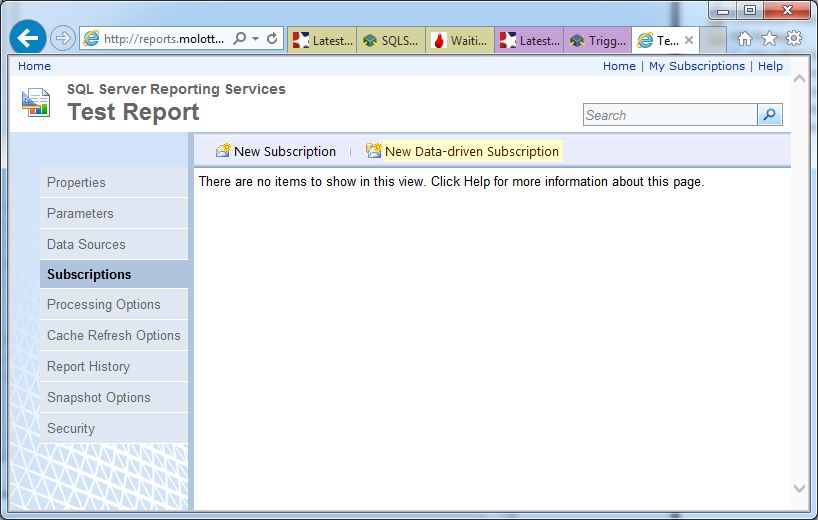Open the Data Sources sidebar page
Screen dimensions: 818x520
[114, 244]
